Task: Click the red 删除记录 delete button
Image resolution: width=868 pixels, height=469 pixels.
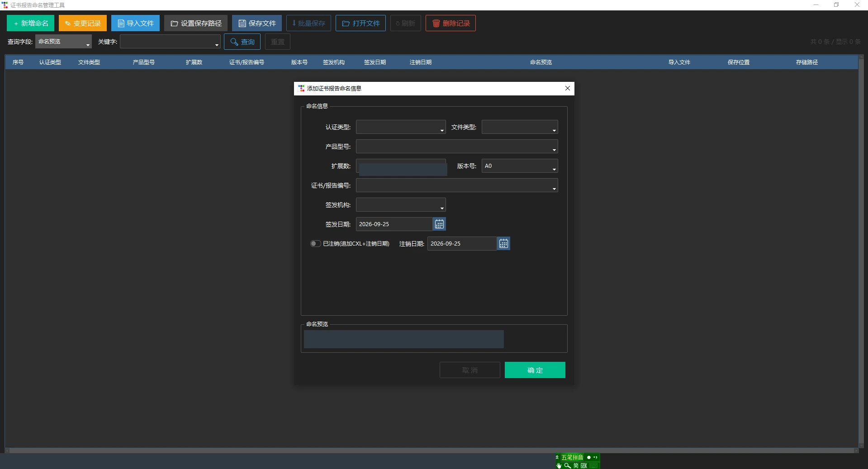Action: (x=451, y=23)
